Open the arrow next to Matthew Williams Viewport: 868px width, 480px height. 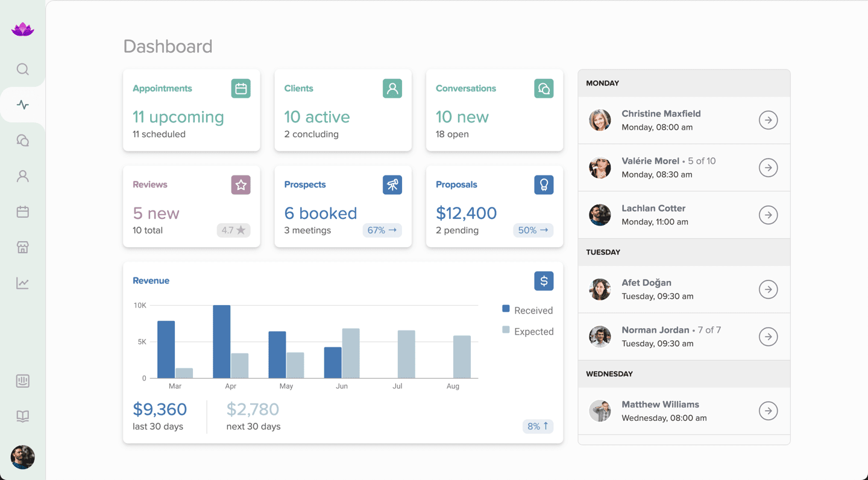tap(768, 411)
